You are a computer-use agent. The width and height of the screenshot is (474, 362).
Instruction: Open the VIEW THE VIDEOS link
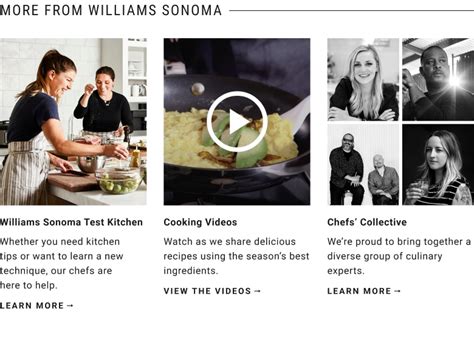coord(212,291)
